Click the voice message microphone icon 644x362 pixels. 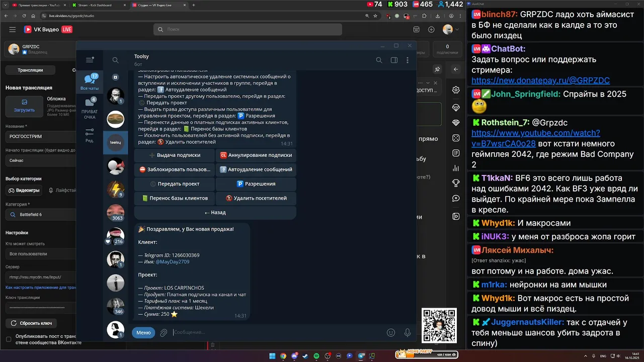408,332
